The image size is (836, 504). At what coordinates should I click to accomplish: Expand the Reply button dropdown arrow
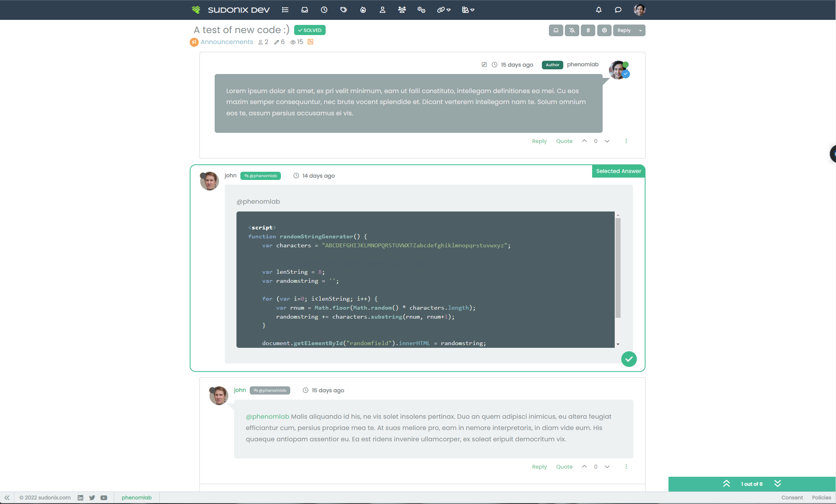coord(640,30)
